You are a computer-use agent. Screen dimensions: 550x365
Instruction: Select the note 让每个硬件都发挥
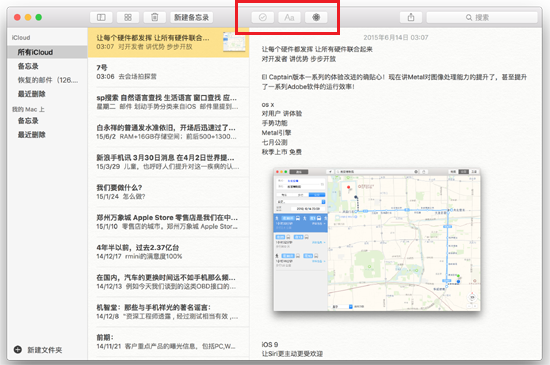pos(168,42)
